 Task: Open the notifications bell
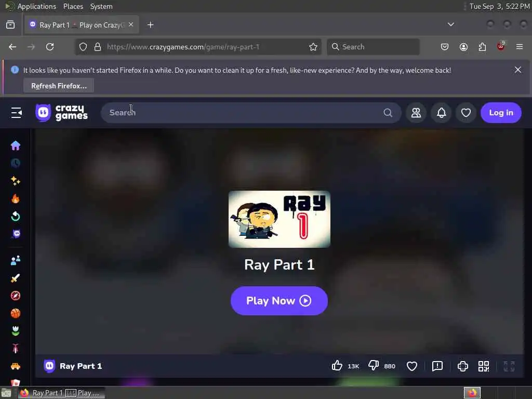[441, 113]
